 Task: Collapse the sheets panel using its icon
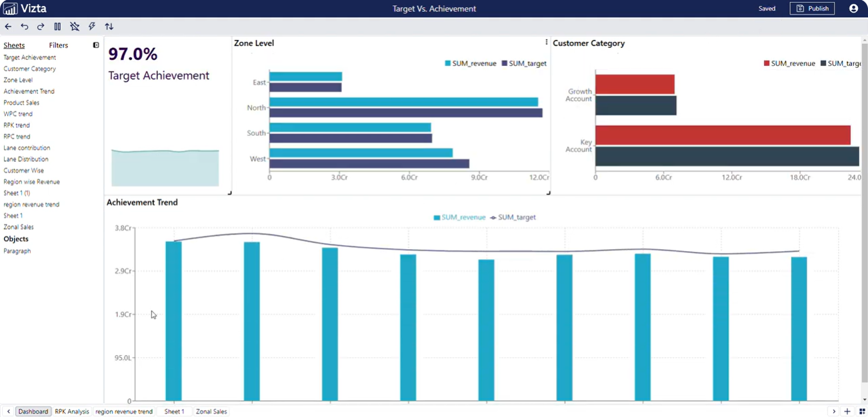tap(95, 45)
